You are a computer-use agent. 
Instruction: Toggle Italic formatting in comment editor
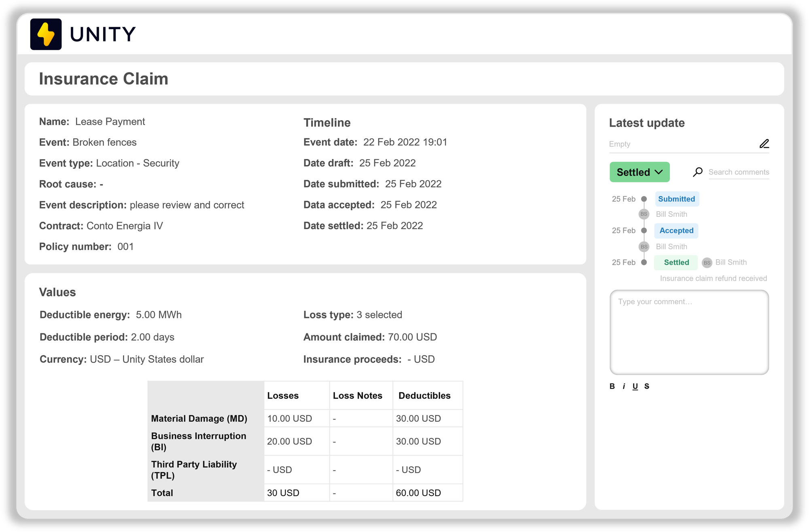[x=624, y=386]
